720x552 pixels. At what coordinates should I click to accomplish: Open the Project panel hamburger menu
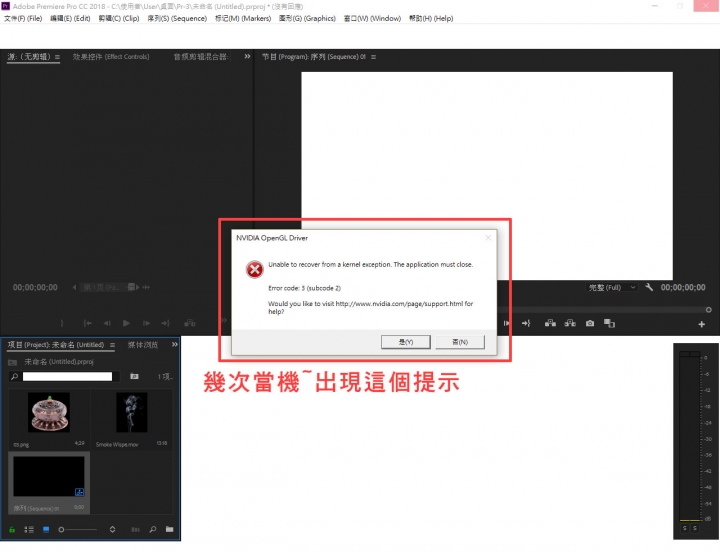(112, 345)
